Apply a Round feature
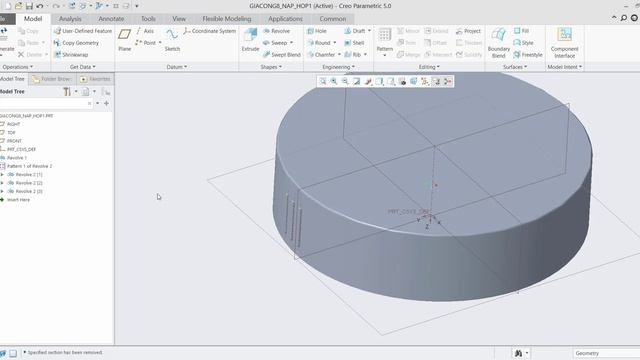Image resolution: width=640 pixels, height=360 pixels. [x=319, y=43]
